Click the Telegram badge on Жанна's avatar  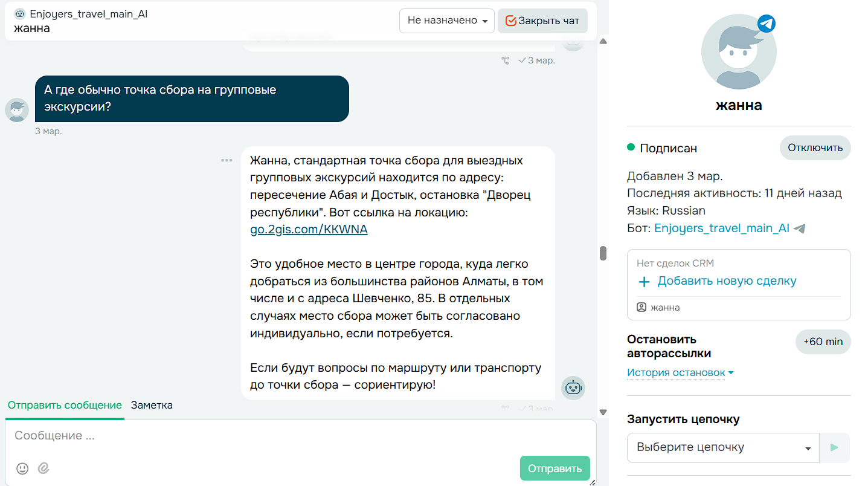point(766,24)
